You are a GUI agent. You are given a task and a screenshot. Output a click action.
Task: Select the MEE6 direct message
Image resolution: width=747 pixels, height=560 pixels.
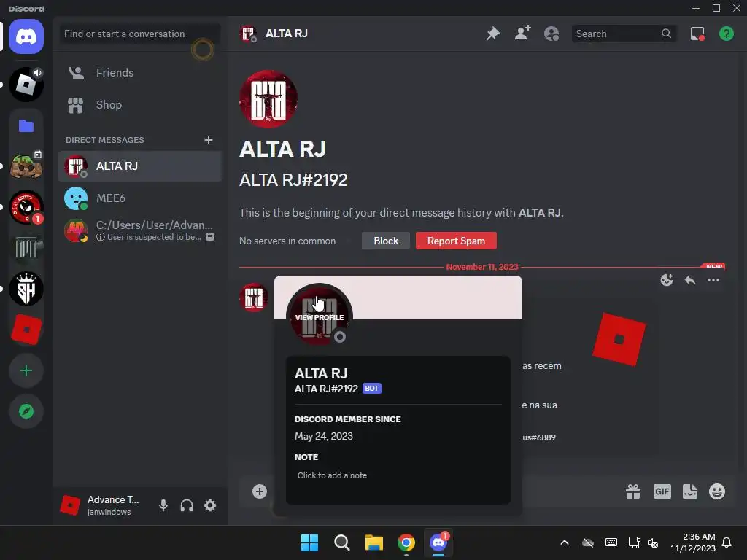coord(139,198)
